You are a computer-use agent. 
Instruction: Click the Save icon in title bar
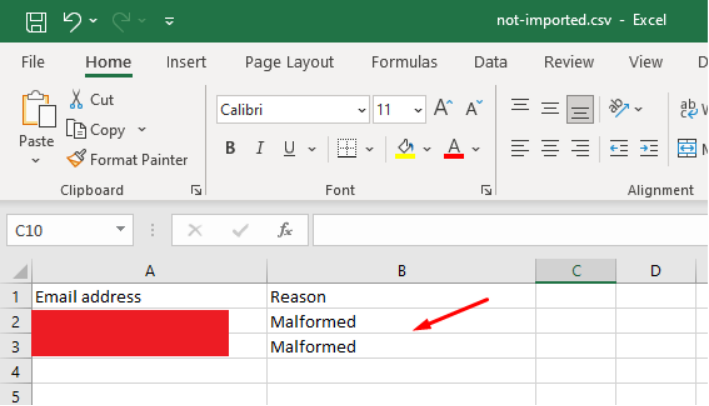36,20
